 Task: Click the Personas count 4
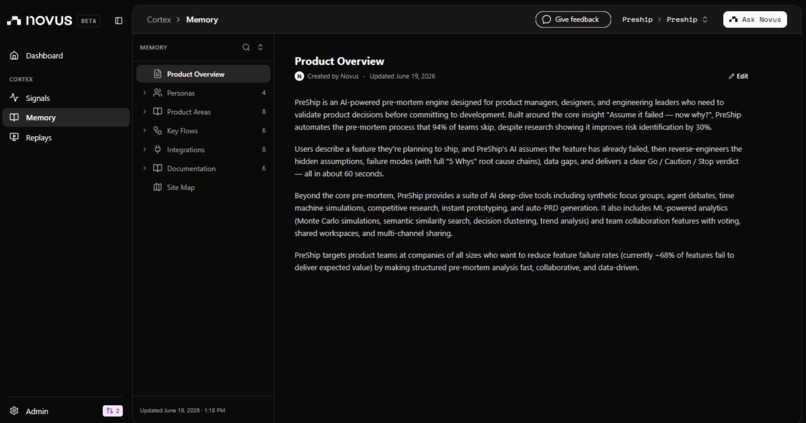coord(264,93)
